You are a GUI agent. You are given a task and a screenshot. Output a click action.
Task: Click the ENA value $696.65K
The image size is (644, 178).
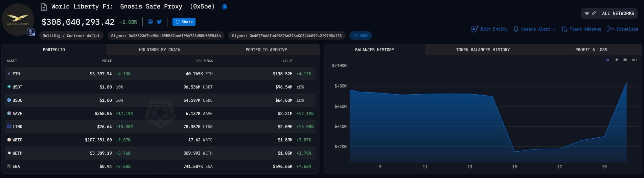(282, 166)
